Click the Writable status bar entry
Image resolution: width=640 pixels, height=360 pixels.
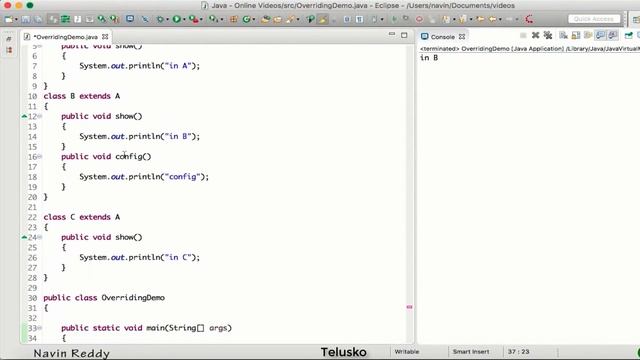point(407,351)
